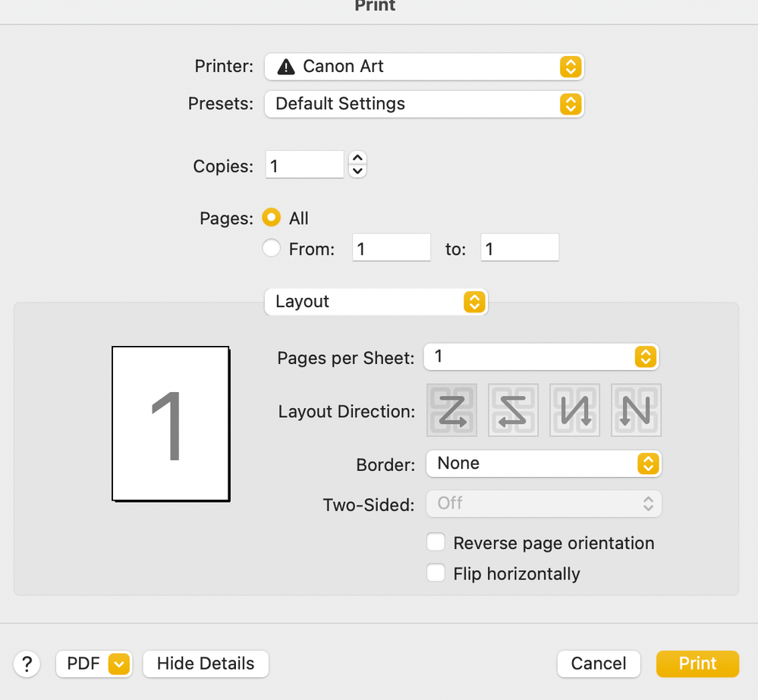
Task: Select the All pages radio button
Action: coord(271,218)
